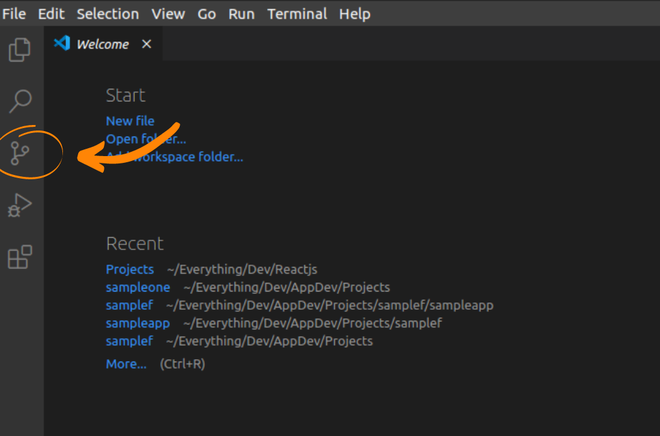660x436 pixels.
Task: Open the Search view icon
Action: point(20,100)
